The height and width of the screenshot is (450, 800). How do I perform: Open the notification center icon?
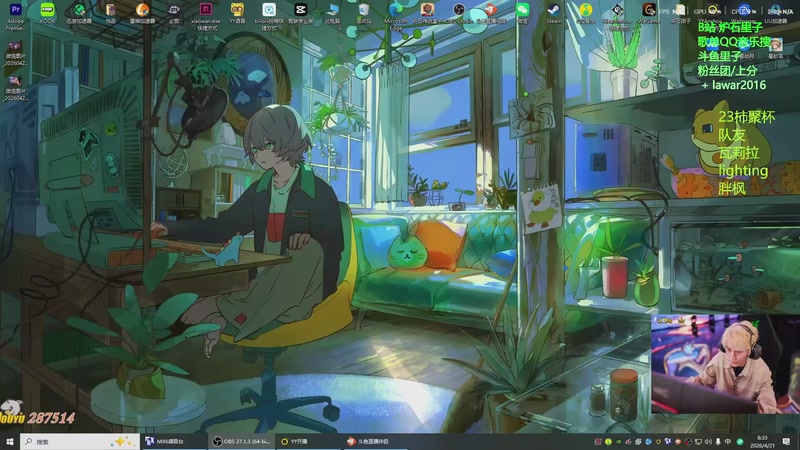[x=786, y=441]
